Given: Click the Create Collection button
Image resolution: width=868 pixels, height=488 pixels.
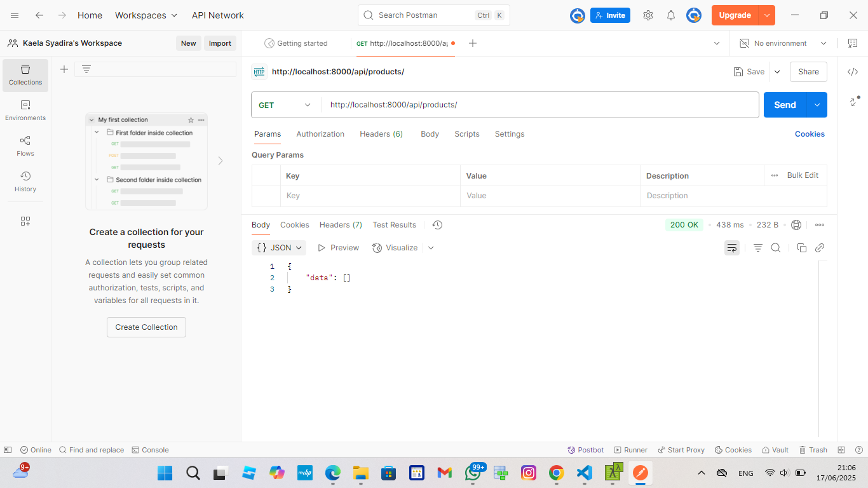Looking at the screenshot, I should tap(146, 327).
